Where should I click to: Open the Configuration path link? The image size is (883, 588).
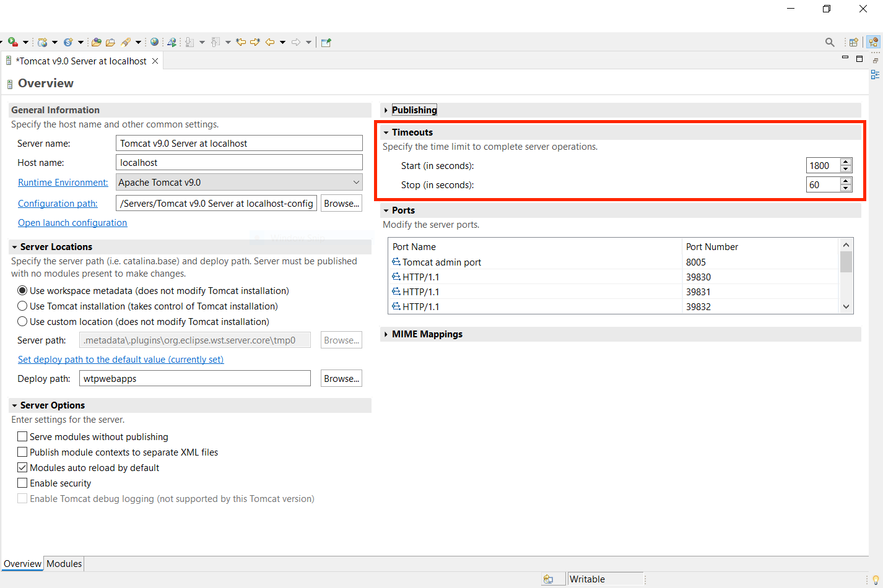(58, 203)
